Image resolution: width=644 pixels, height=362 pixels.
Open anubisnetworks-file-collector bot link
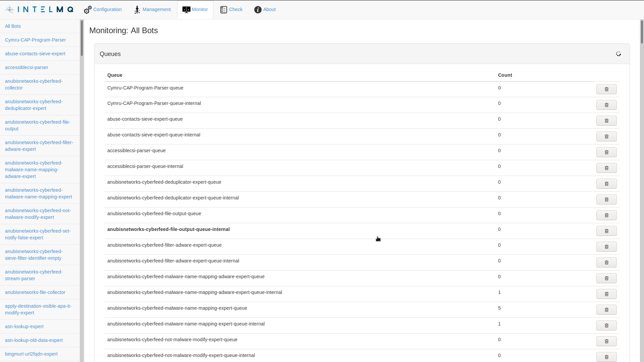35,292
